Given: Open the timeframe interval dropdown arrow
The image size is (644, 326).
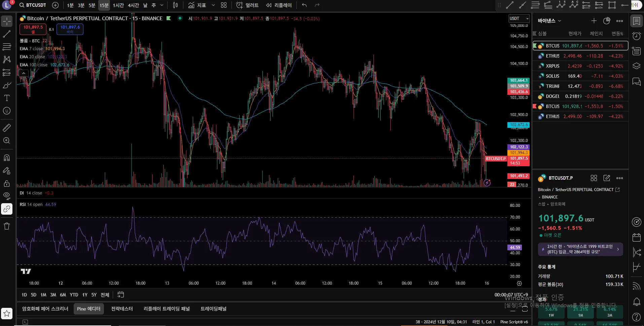Looking at the screenshot, I should pyautogui.click(x=162, y=5).
